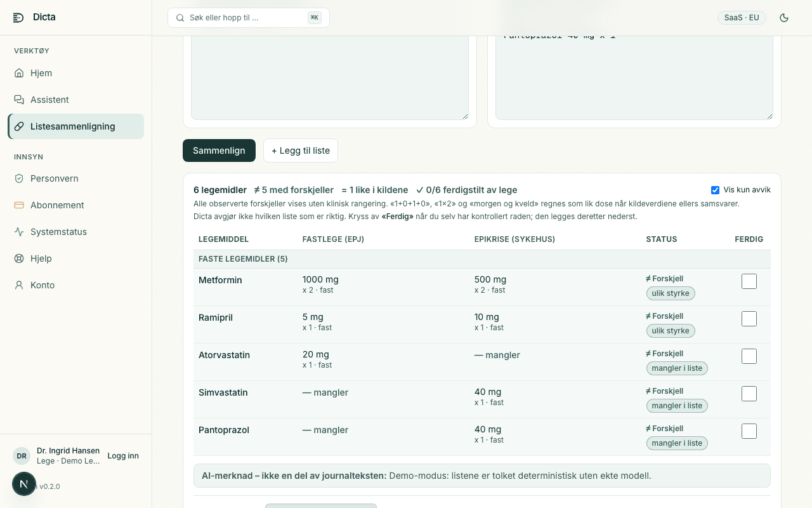Image resolution: width=812 pixels, height=508 pixels.
Task: Click mangler i liste tag on Atorvastatin row
Action: click(x=677, y=368)
